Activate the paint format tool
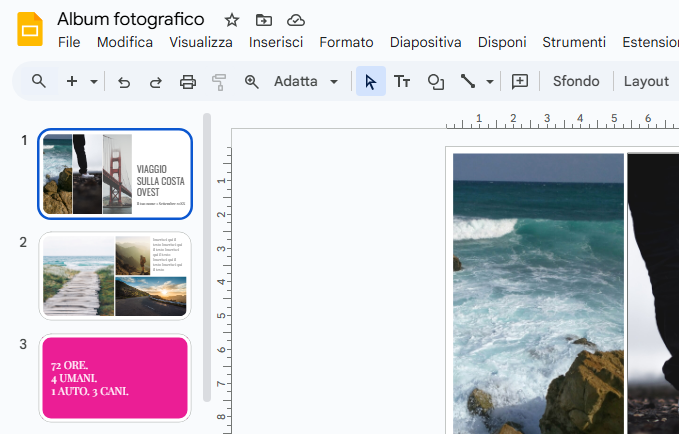Viewport: 679px width, 434px height. pos(219,82)
